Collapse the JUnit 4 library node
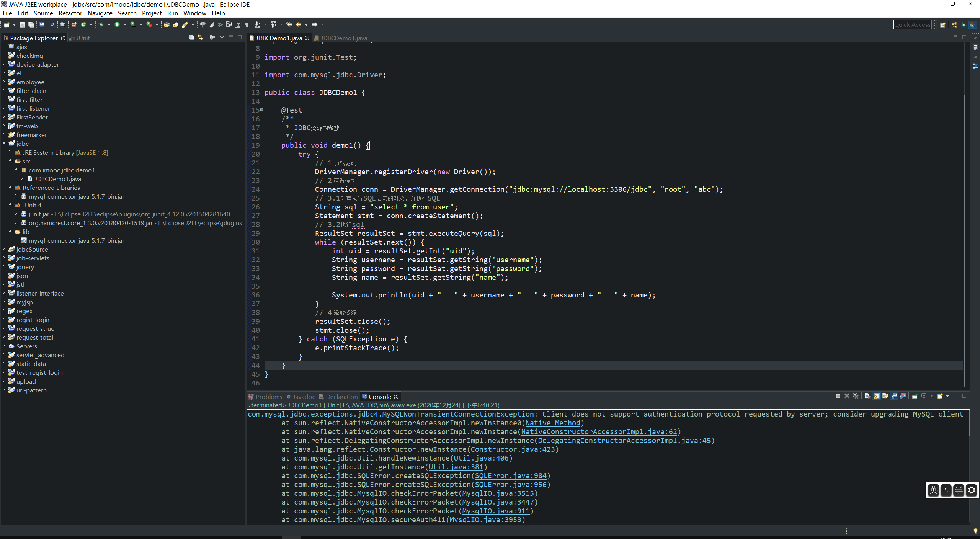This screenshot has width=980, height=539. coord(10,205)
